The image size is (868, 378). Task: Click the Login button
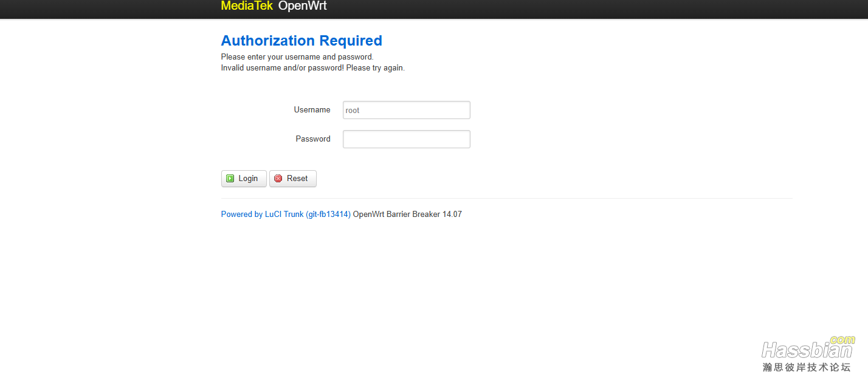[x=244, y=179]
